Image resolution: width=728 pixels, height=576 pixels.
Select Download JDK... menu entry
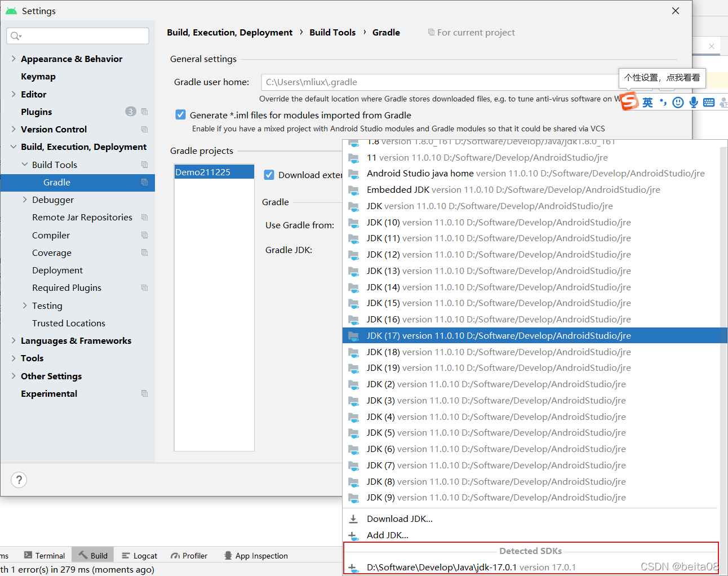(531, 519)
